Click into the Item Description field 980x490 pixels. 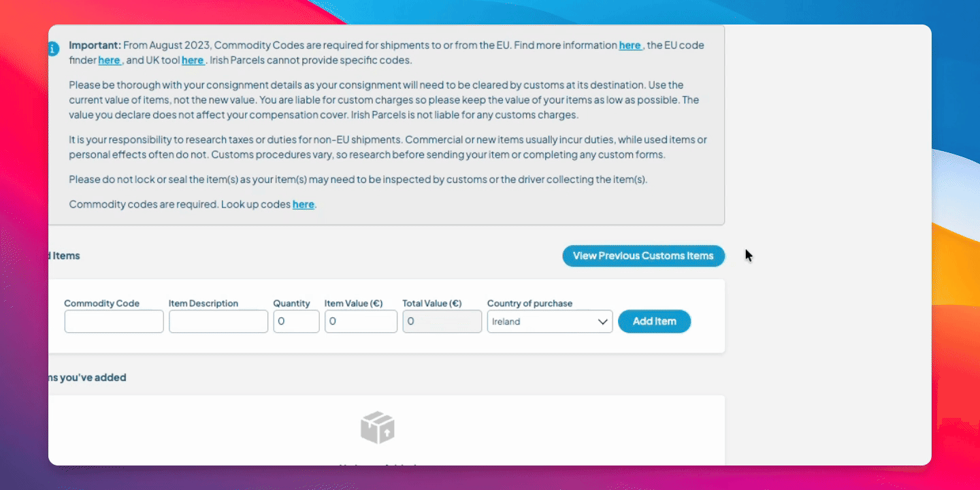tap(218, 321)
